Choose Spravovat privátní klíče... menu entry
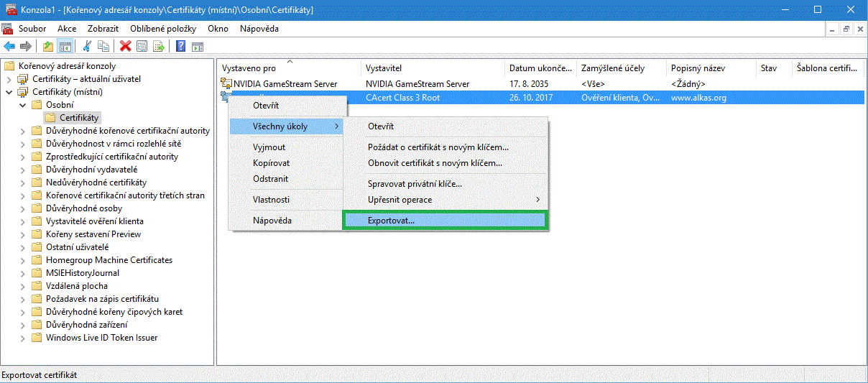 point(415,184)
